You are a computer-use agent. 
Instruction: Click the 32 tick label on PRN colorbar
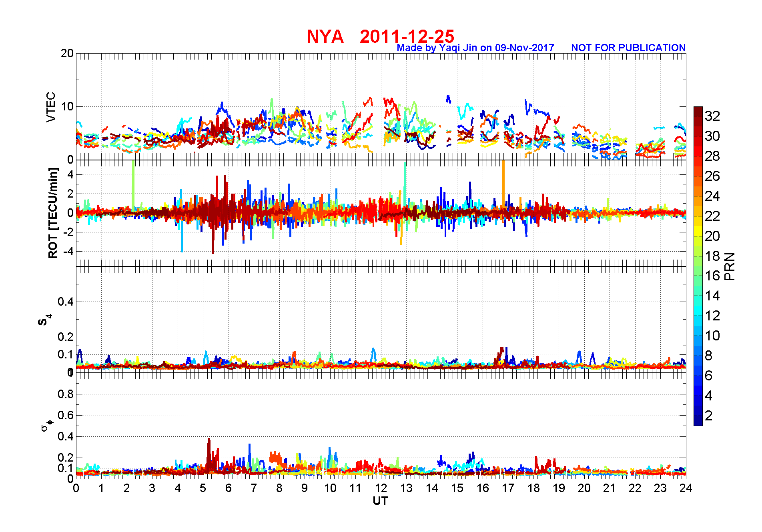[x=712, y=116]
